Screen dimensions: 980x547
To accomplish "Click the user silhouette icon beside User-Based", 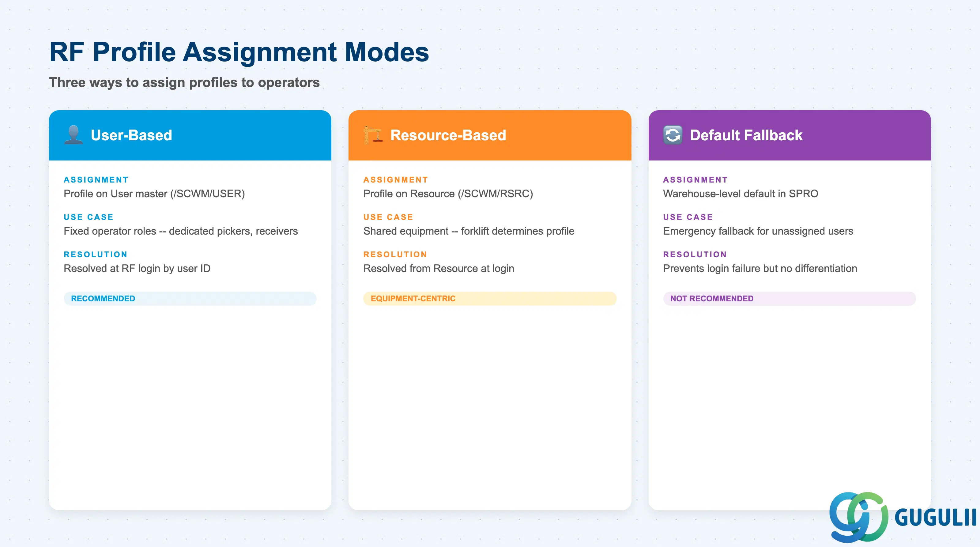I will 73,135.
